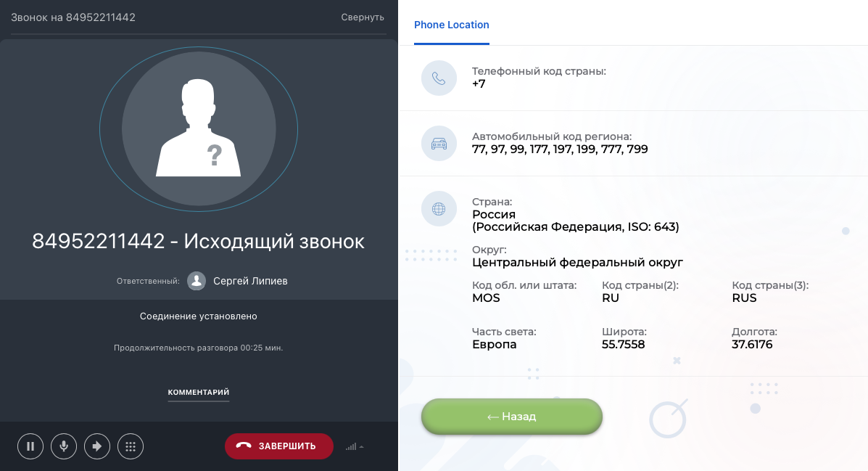Open the Комментарий tab
The height and width of the screenshot is (471, 868).
point(198,393)
